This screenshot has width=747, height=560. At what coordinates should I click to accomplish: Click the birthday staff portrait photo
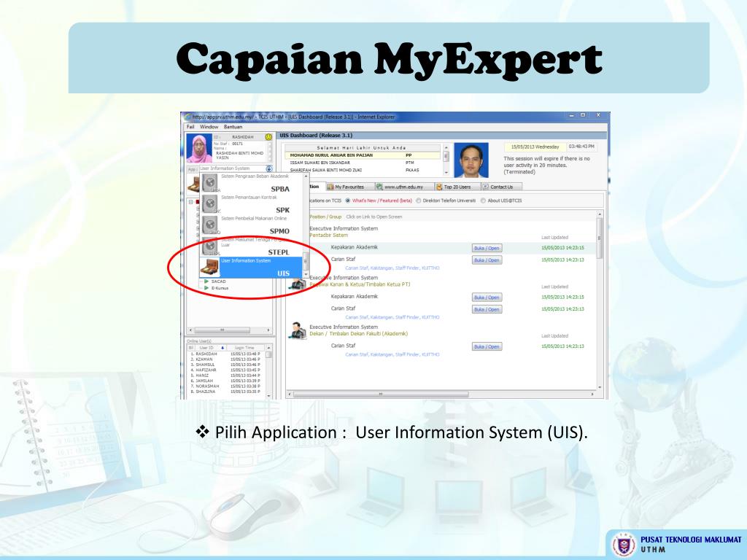(471, 160)
